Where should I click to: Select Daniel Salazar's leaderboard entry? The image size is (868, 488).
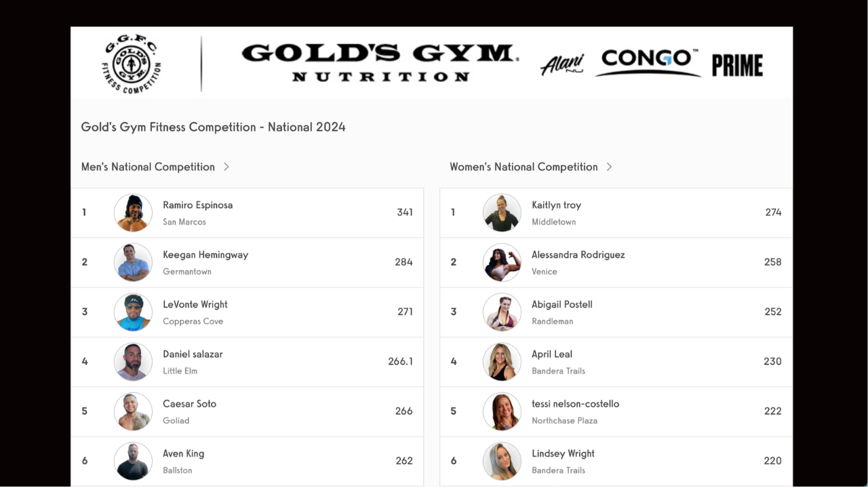click(247, 361)
